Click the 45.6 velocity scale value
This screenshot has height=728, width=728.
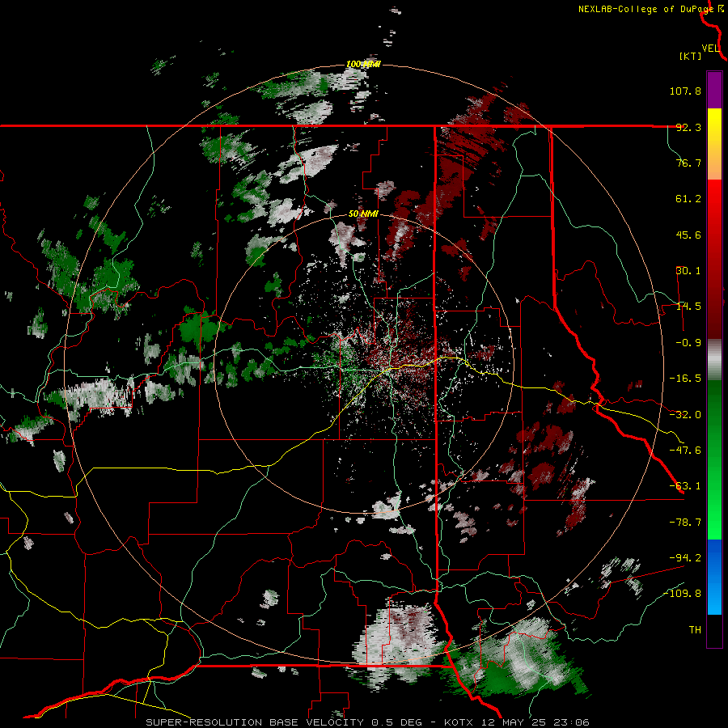[x=688, y=235]
